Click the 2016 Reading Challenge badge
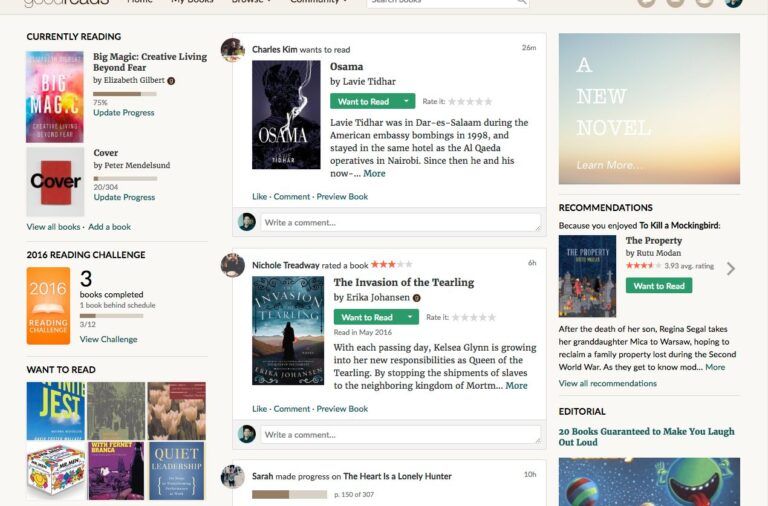 [48, 306]
